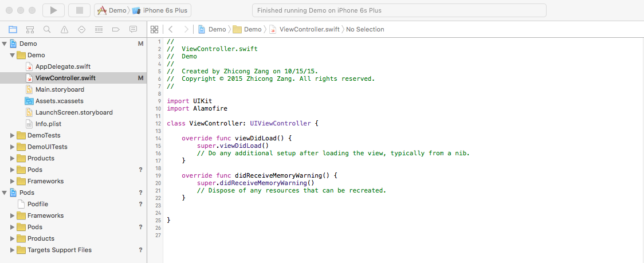Screen dimensions: 644x263
Task: Open No Selection symbol menu
Action: (x=365, y=29)
